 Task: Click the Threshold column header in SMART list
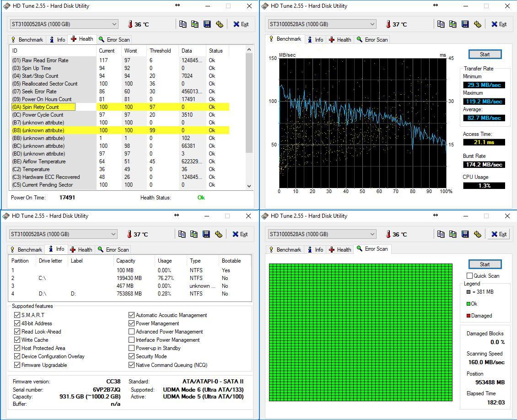[162, 51]
